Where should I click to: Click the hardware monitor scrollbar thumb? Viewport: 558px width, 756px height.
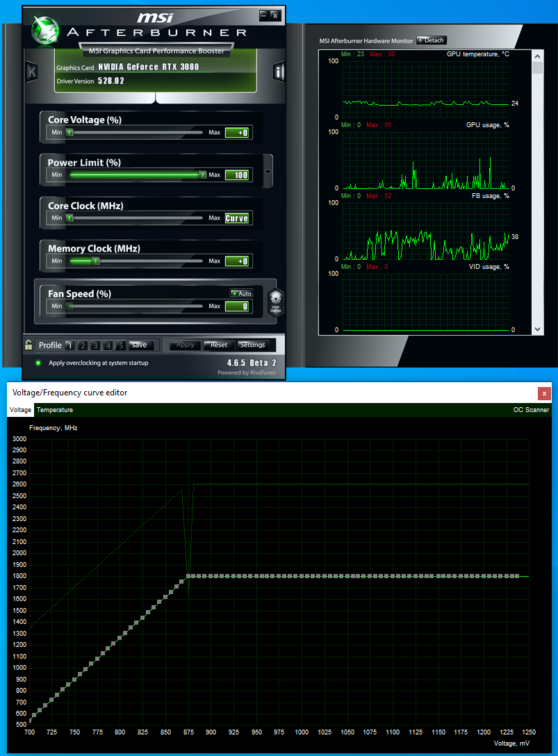tap(537, 68)
